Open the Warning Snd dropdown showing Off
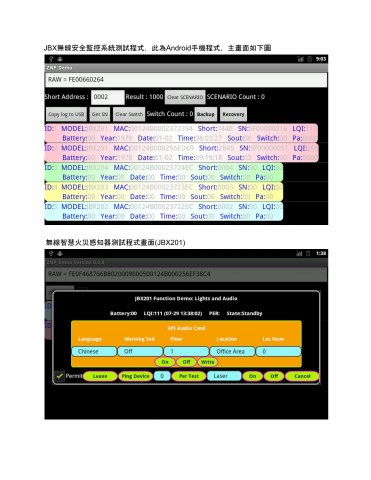The height and width of the screenshot is (480, 371). [x=140, y=351]
